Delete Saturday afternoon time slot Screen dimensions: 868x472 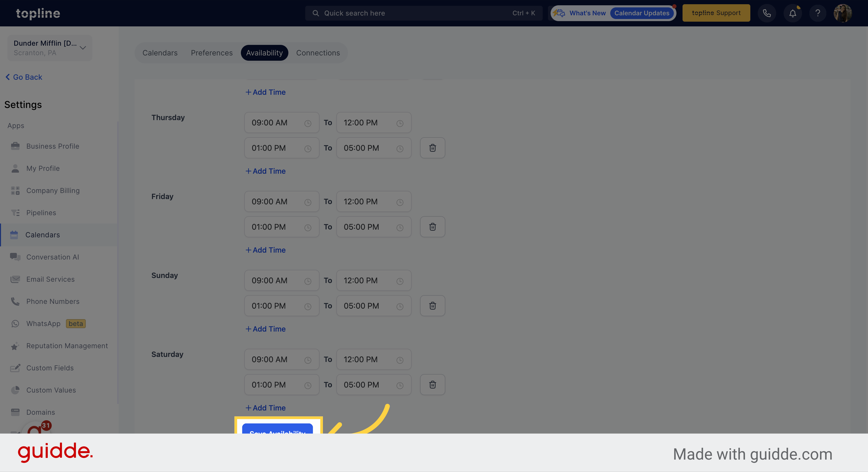[x=432, y=384]
